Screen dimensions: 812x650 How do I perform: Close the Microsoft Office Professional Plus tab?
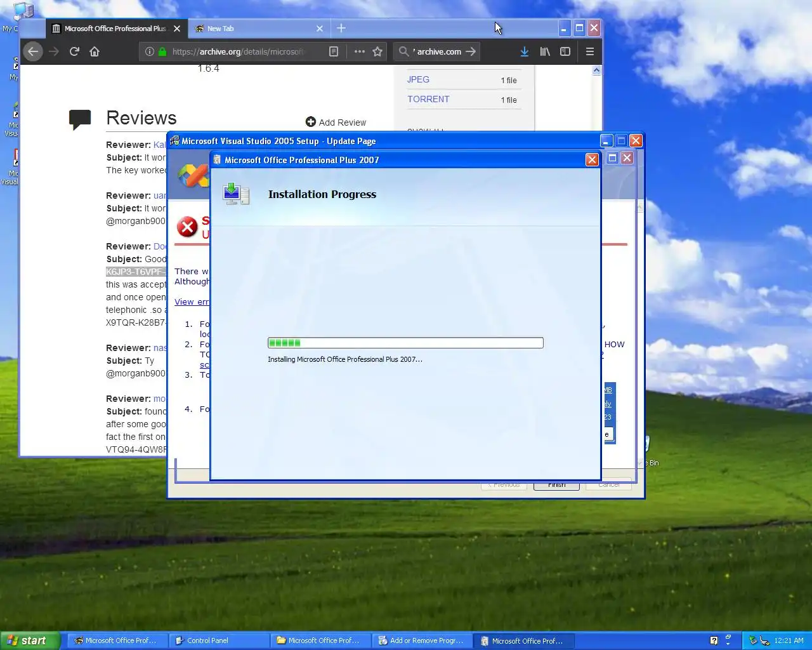coord(177,29)
